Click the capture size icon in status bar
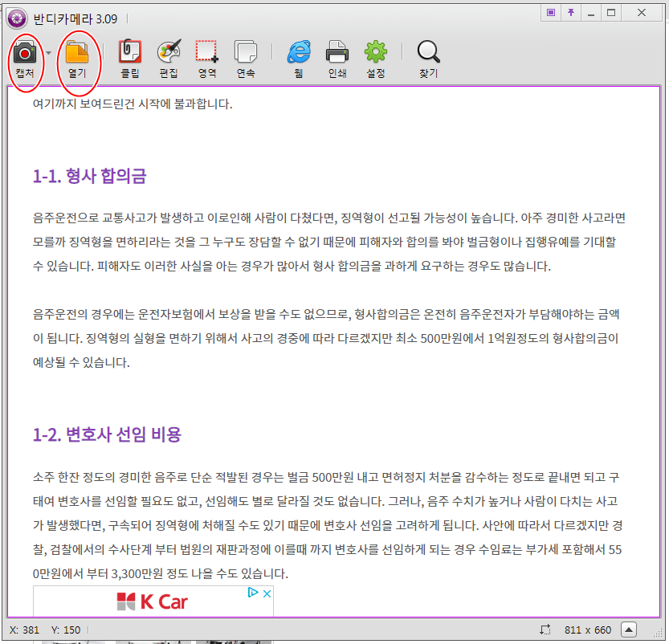 click(x=545, y=630)
